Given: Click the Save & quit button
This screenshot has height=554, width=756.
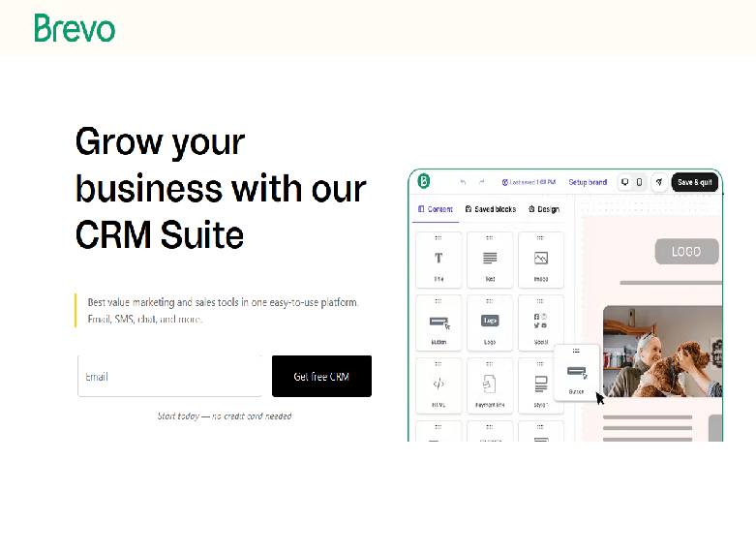Looking at the screenshot, I should coord(695,182).
